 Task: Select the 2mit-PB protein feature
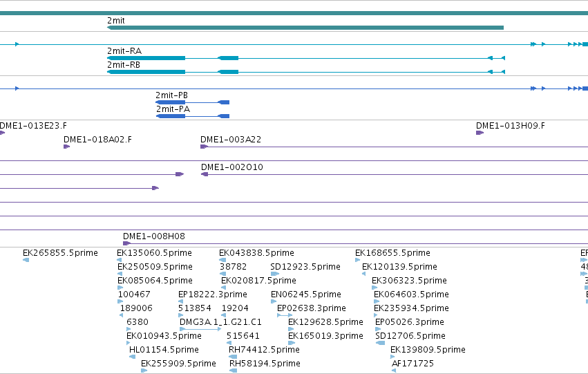coord(192,102)
